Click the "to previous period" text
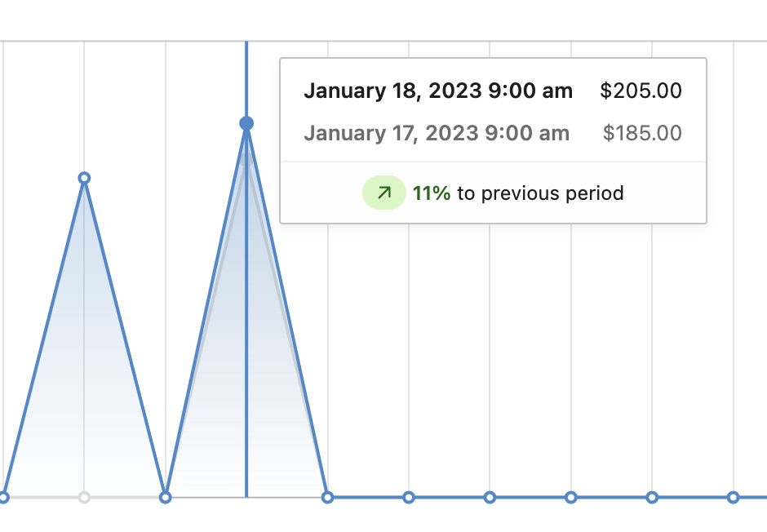767x532 pixels. [540, 193]
